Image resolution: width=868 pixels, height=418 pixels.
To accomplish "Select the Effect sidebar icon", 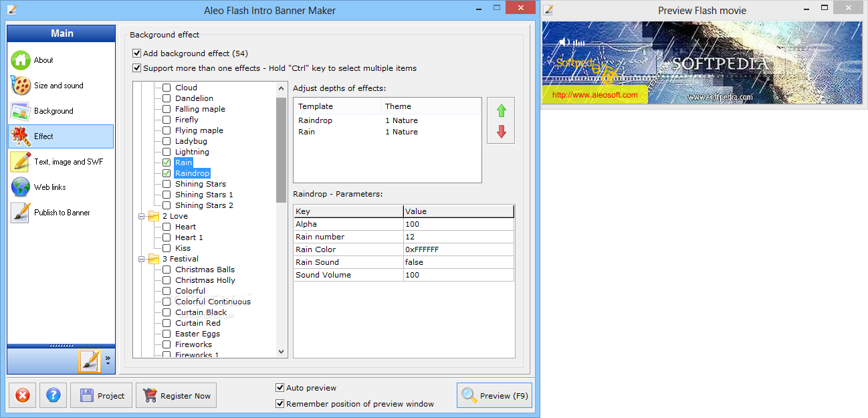I will click(21, 136).
